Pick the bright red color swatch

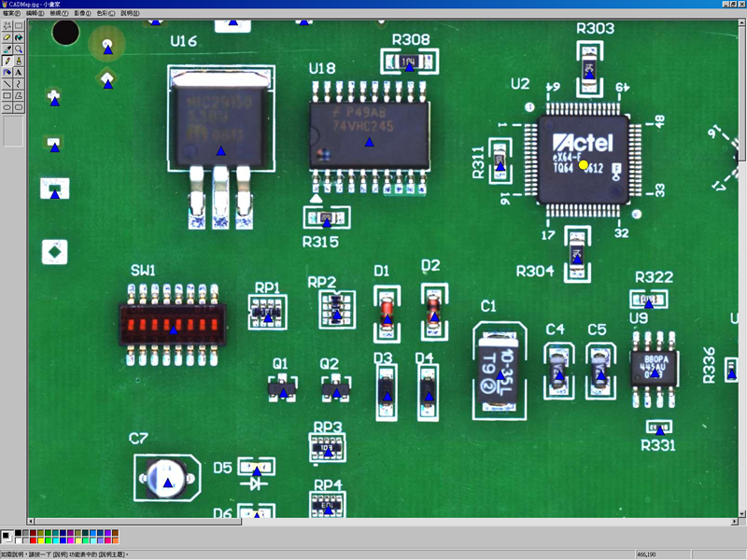pos(33,540)
